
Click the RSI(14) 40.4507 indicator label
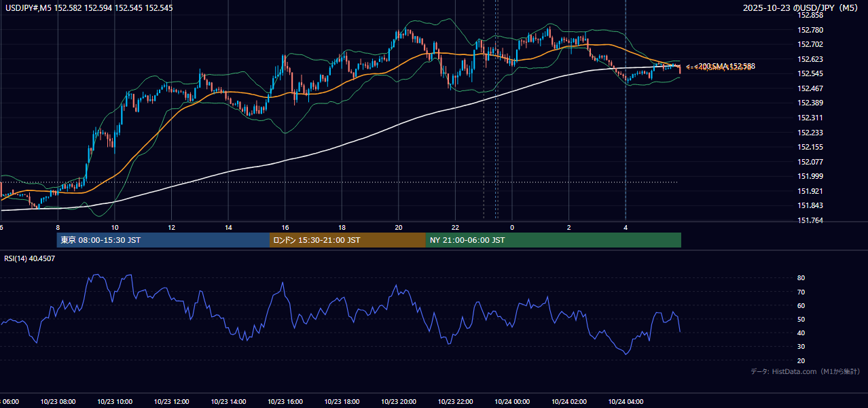[29, 258]
